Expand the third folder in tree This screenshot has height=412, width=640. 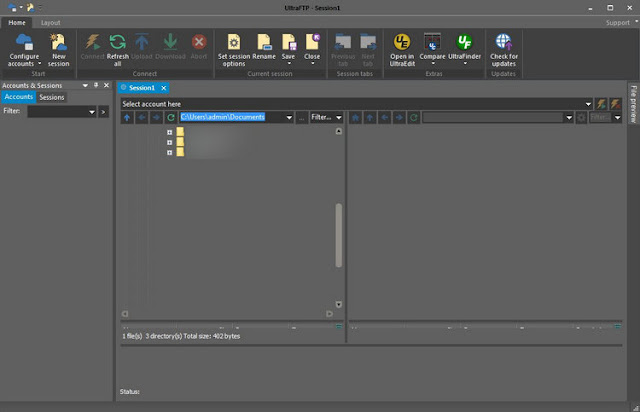[169, 153]
